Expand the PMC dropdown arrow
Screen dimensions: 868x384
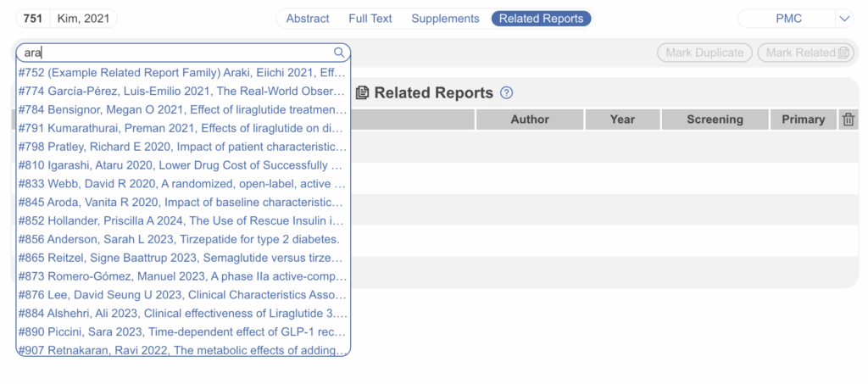(x=843, y=19)
